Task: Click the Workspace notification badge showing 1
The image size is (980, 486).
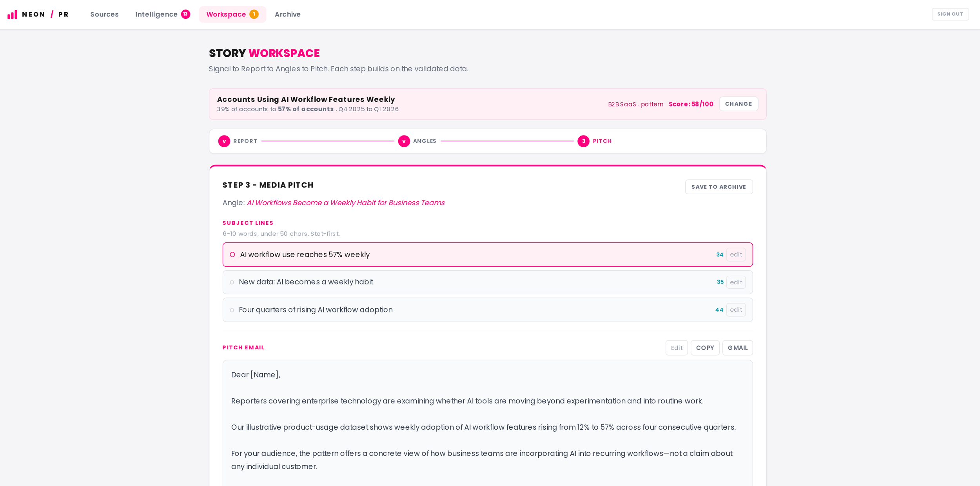Action: (x=254, y=14)
